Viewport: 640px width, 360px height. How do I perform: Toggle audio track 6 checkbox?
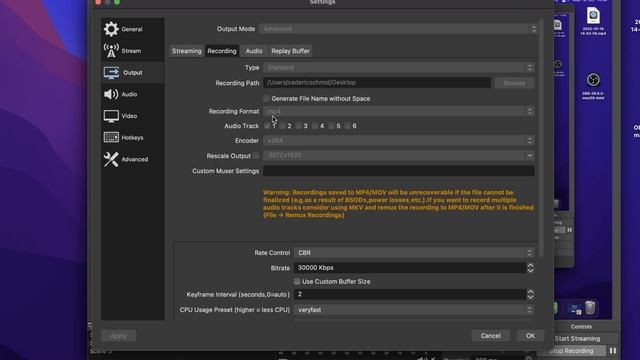[347, 126]
